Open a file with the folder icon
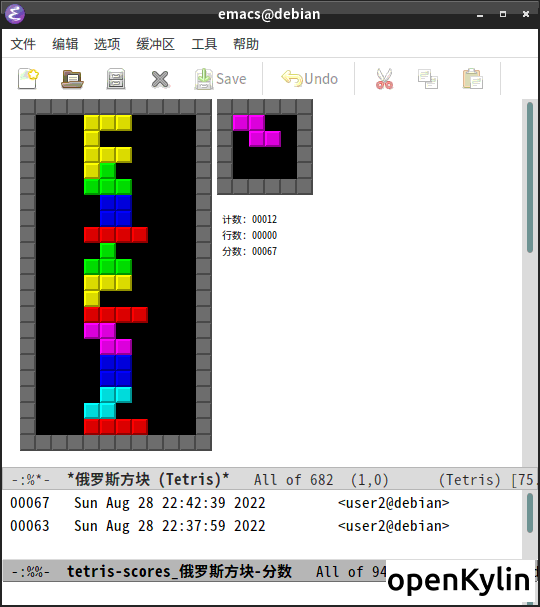540x607 pixels. point(72,79)
